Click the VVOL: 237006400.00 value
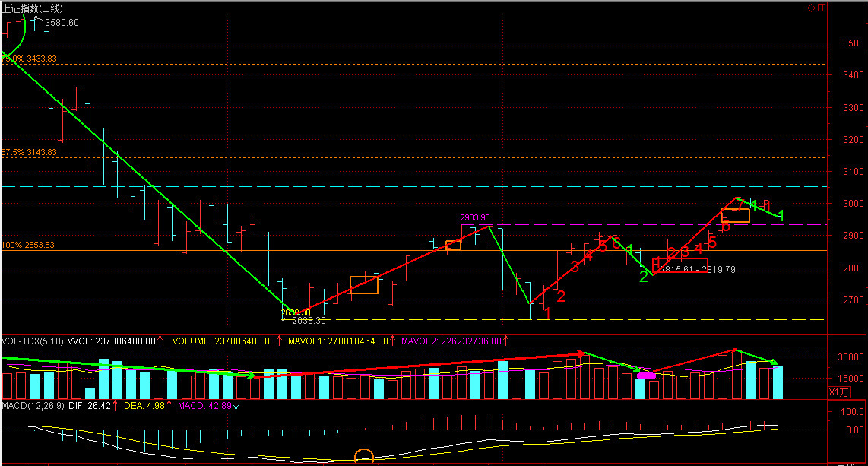Screen dimensions: 868x466 click(x=111, y=341)
